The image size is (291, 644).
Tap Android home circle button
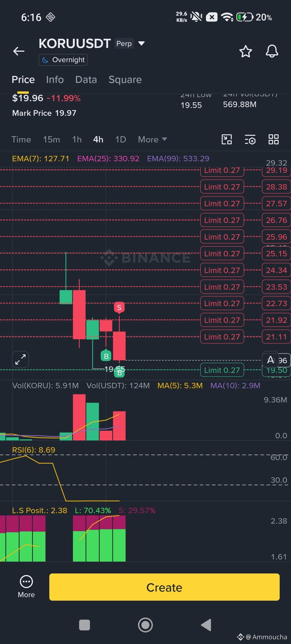tap(145, 625)
